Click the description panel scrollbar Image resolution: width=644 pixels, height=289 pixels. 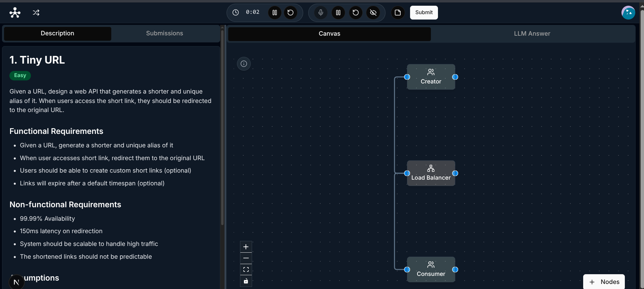tap(222, 128)
